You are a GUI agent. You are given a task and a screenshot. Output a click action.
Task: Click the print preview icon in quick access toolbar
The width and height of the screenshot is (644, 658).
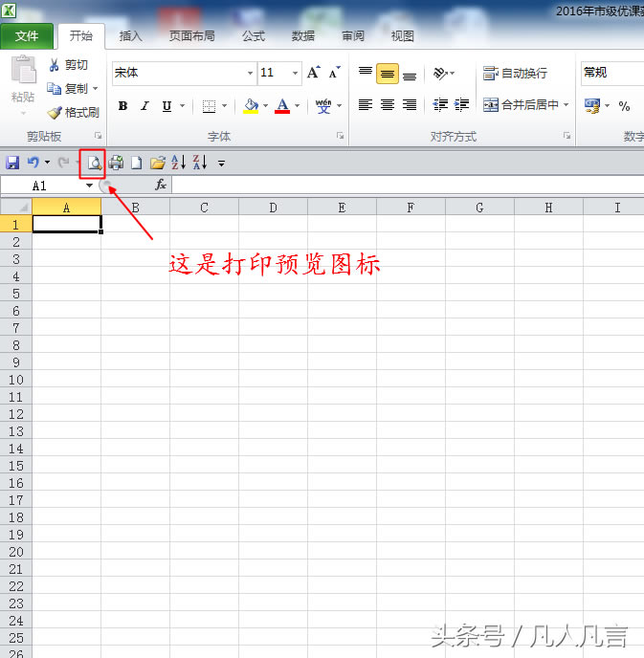(93, 163)
